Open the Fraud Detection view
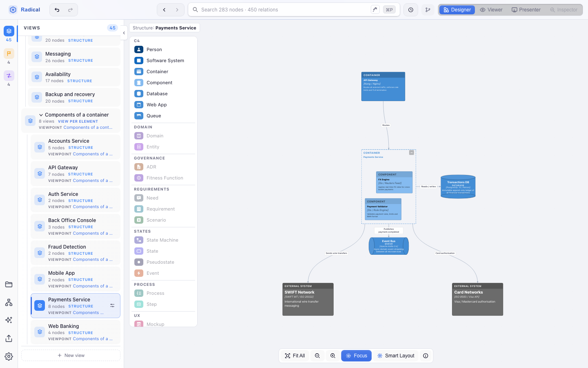 [x=76, y=253]
